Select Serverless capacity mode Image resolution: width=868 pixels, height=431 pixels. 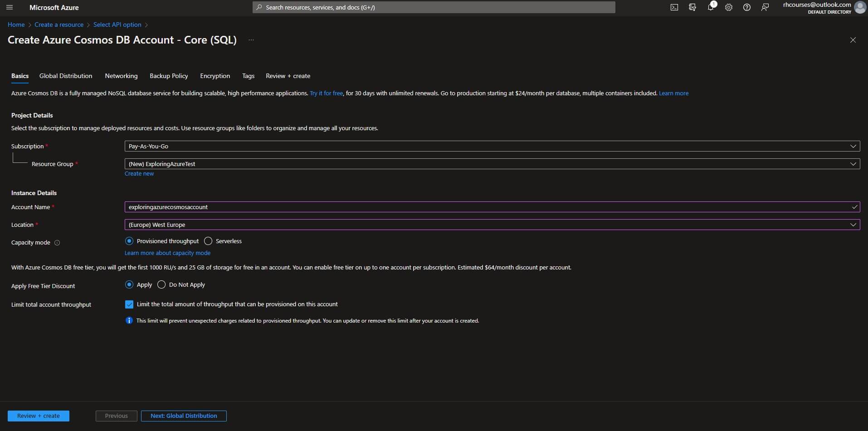pos(208,241)
